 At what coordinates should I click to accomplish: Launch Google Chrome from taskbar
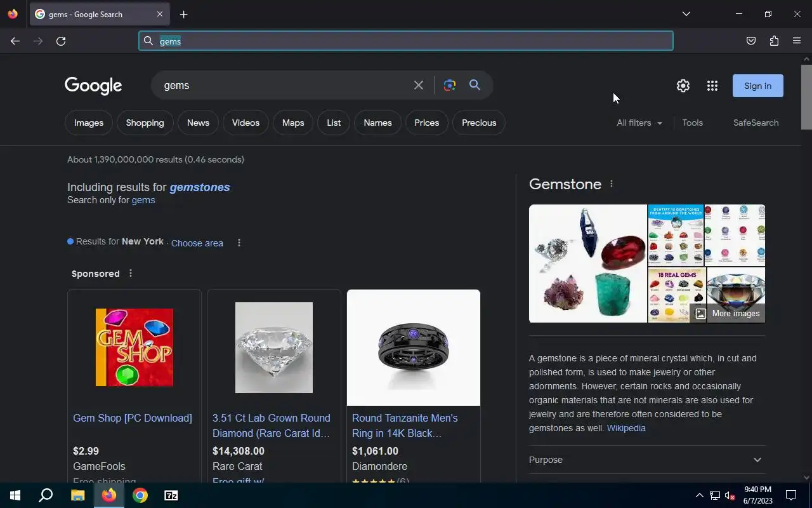[140, 495]
